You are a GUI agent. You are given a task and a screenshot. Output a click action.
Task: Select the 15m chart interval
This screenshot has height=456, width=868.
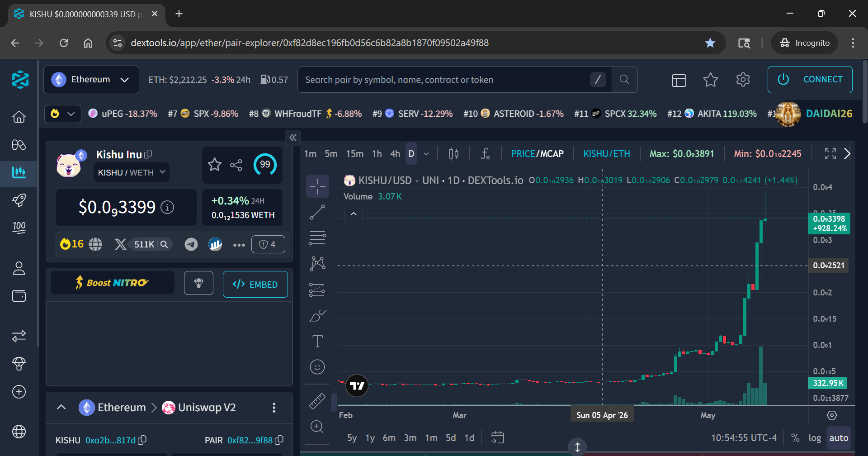[x=354, y=154]
